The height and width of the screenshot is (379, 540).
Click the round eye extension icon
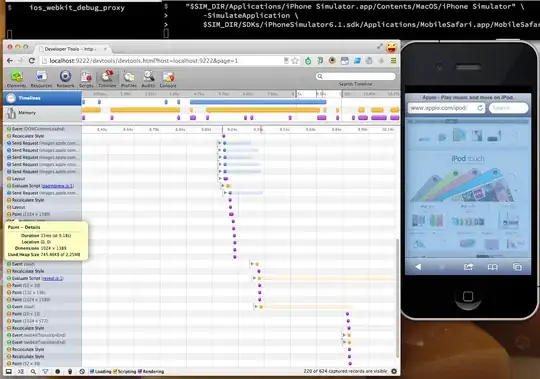(332, 61)
